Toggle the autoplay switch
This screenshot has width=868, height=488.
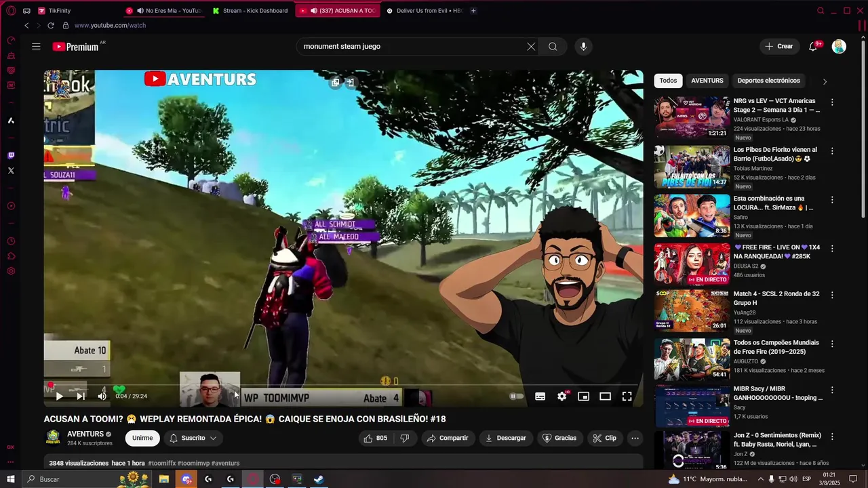516,396
